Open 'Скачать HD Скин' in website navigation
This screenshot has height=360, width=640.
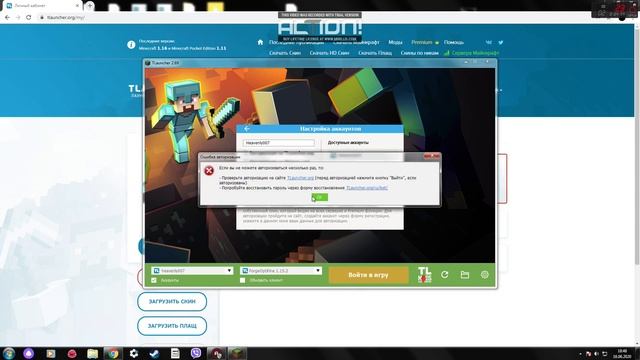click(x=329, y=53)
